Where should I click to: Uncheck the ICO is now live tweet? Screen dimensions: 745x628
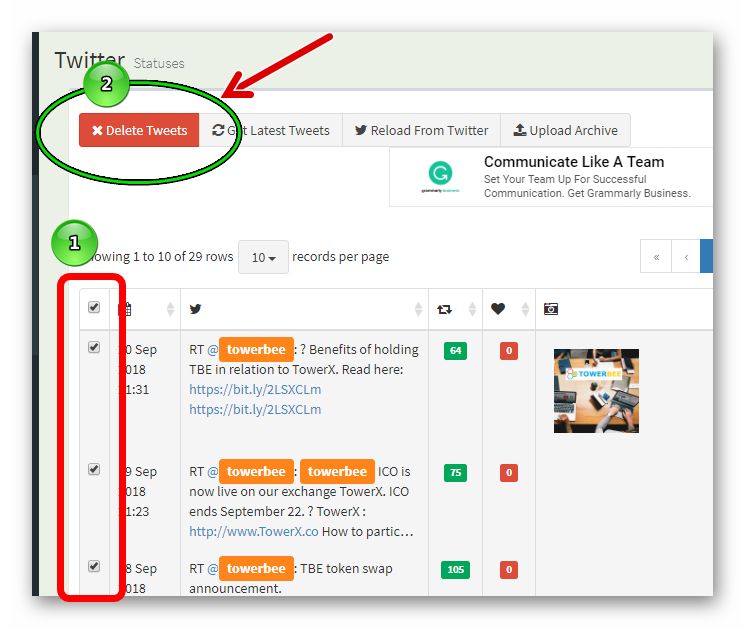coord(94,469)
